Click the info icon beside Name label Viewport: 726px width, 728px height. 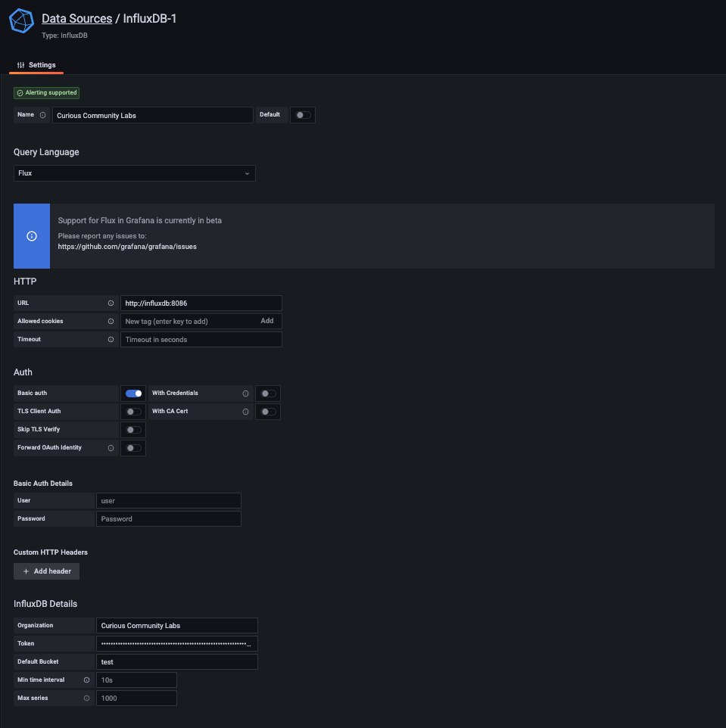tap(42, 115)
